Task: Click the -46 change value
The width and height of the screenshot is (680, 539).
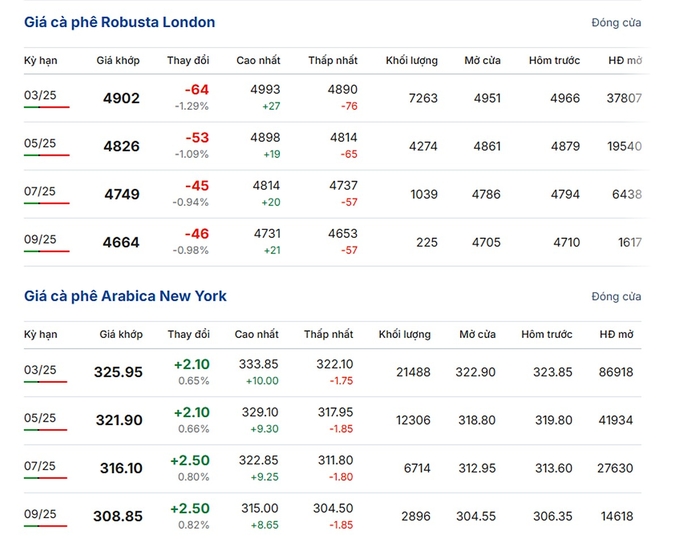Action: [x=197, y=234]
